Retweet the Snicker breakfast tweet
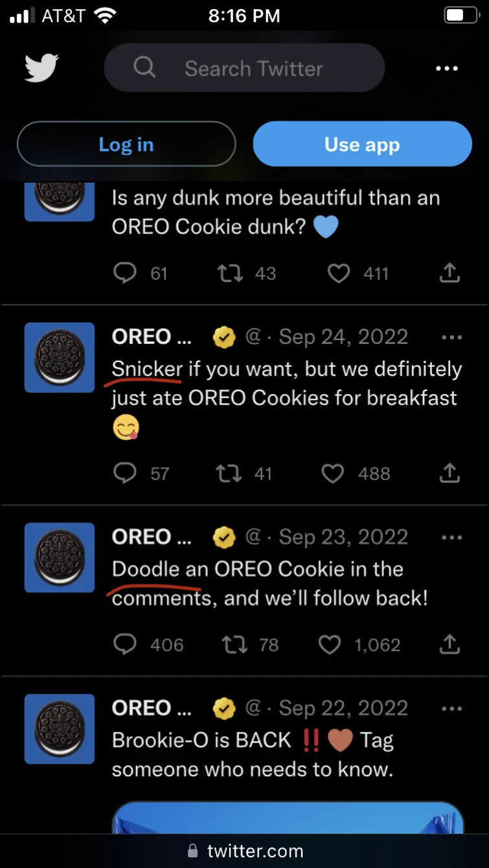 tap(229, 473)
